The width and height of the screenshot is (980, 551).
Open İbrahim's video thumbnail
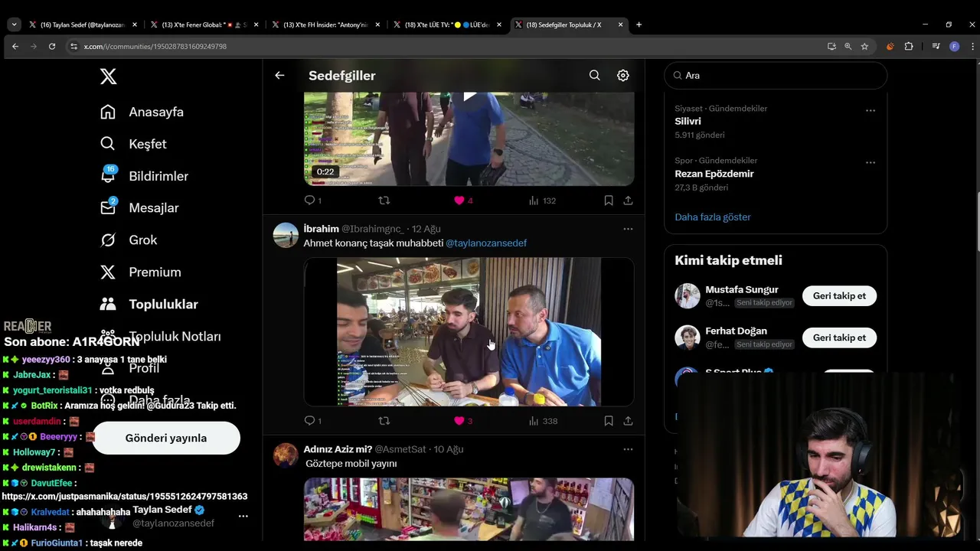469,331
